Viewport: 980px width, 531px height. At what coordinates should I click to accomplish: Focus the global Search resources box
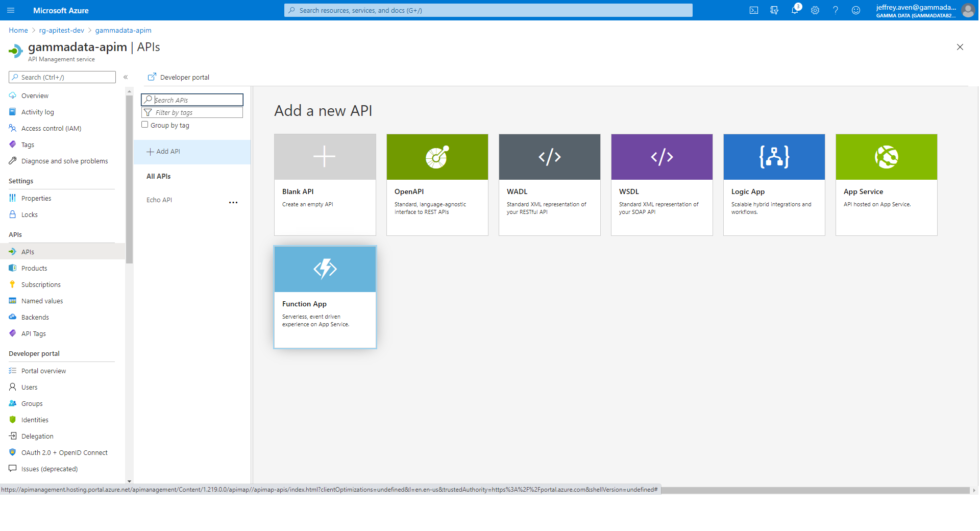point(488,10)
